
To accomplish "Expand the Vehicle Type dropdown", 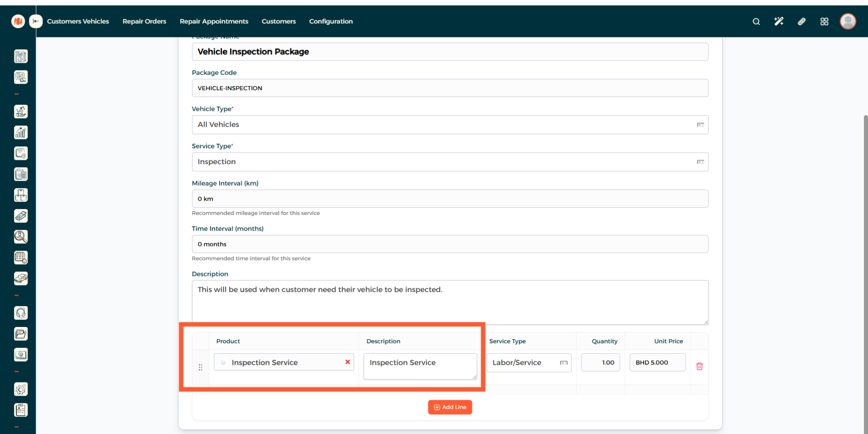I will tap(700, 125).
